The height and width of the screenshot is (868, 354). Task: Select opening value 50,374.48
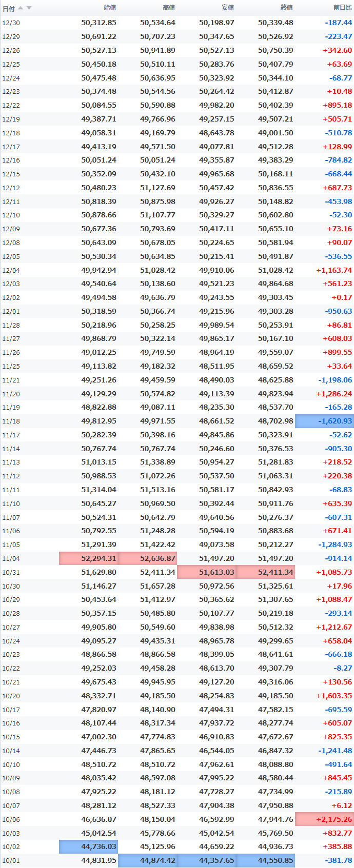(x=99, y=91)
